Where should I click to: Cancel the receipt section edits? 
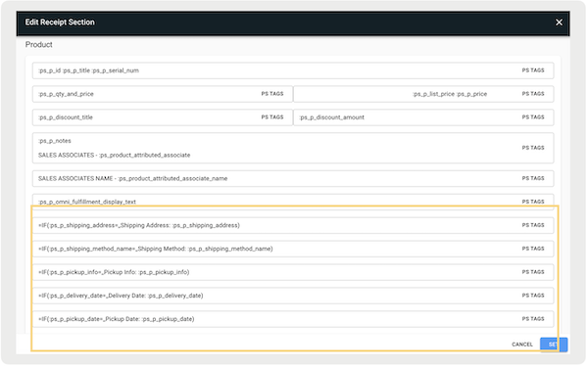522,345
